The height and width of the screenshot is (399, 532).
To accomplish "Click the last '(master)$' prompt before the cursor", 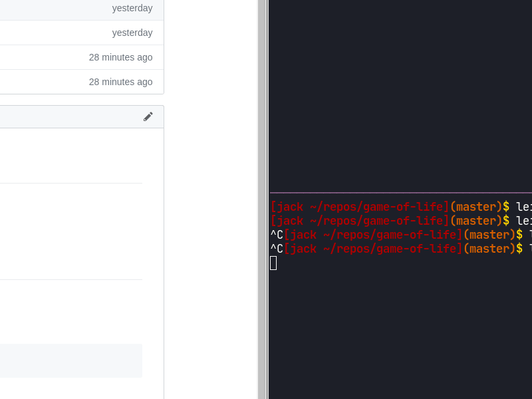I will 492,249.
